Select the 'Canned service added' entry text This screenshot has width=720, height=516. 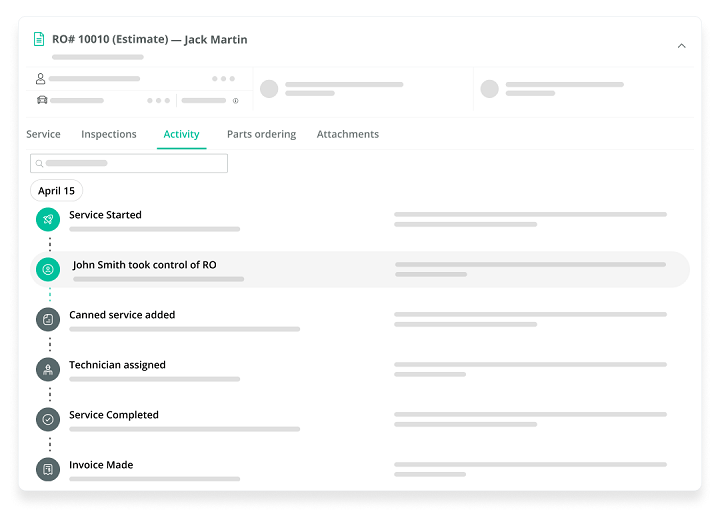point(122,315)
